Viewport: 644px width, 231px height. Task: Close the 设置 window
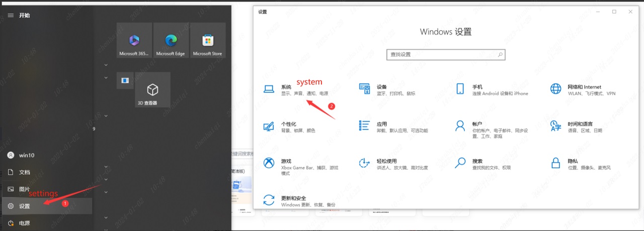click(630, 12)
